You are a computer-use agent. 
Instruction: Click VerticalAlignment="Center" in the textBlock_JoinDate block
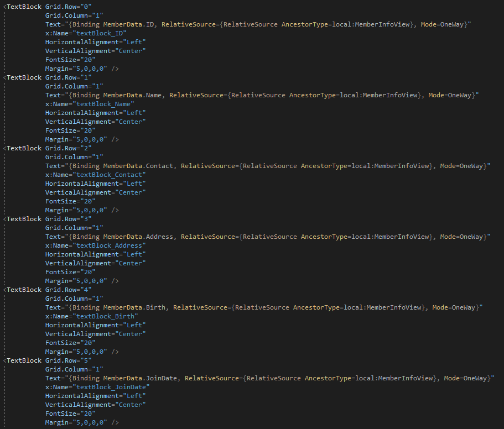click(96, 405)
